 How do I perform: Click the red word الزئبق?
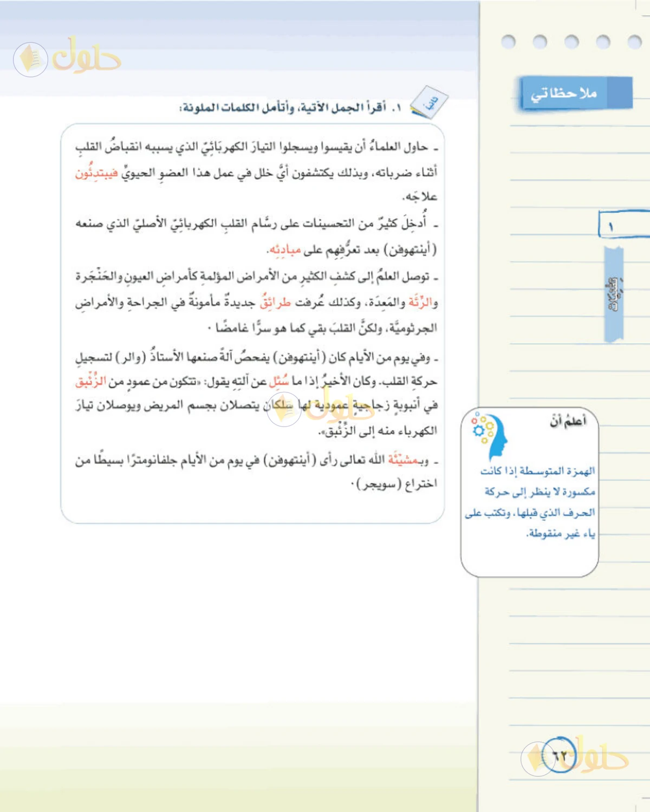pyautogui.click(x=90, y=382)
